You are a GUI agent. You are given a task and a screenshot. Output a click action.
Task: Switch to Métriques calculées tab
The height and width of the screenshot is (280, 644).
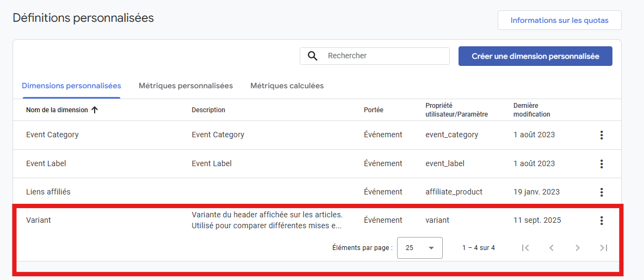pyautogui.click(x=287, y=86)
